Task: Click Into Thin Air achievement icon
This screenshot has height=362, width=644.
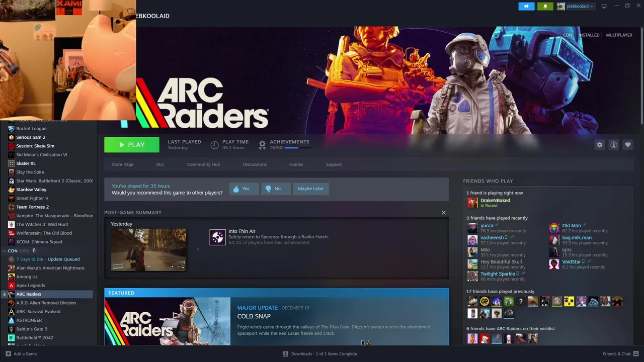Action: pos(217,237)
